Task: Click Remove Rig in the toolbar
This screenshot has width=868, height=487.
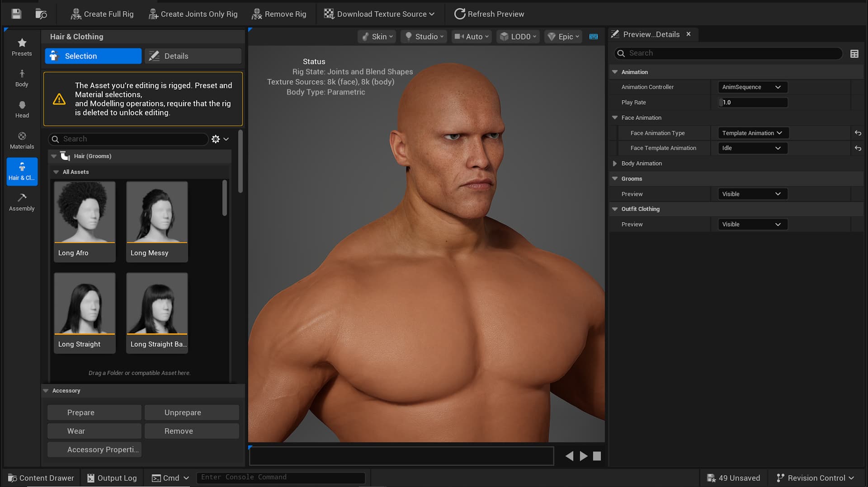Action: 279,14
